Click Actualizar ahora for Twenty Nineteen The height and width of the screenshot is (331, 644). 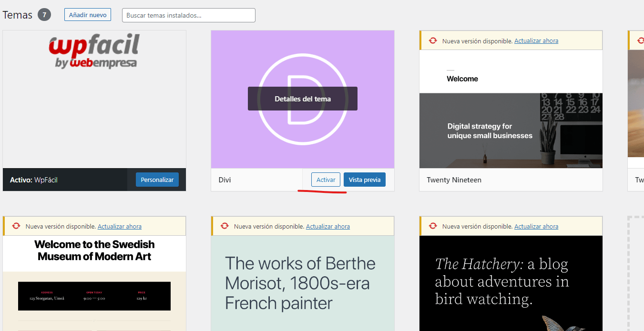click(x=536, y=41)
